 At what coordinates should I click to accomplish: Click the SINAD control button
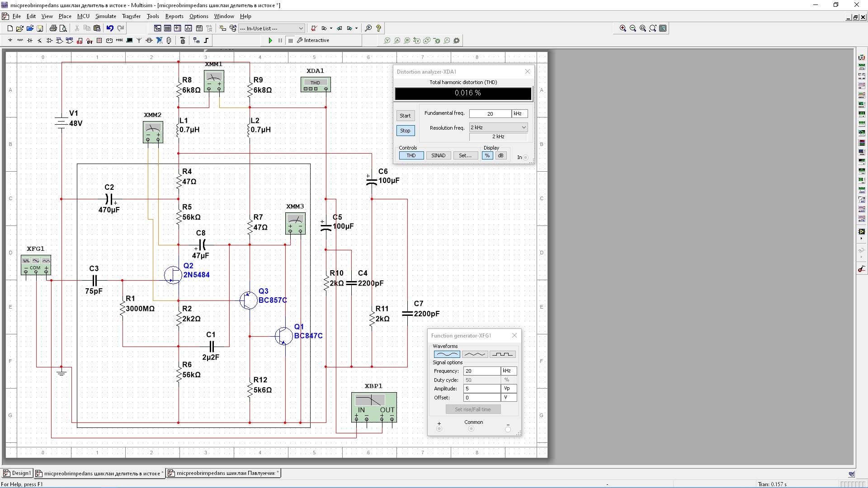tap(438, 155)
